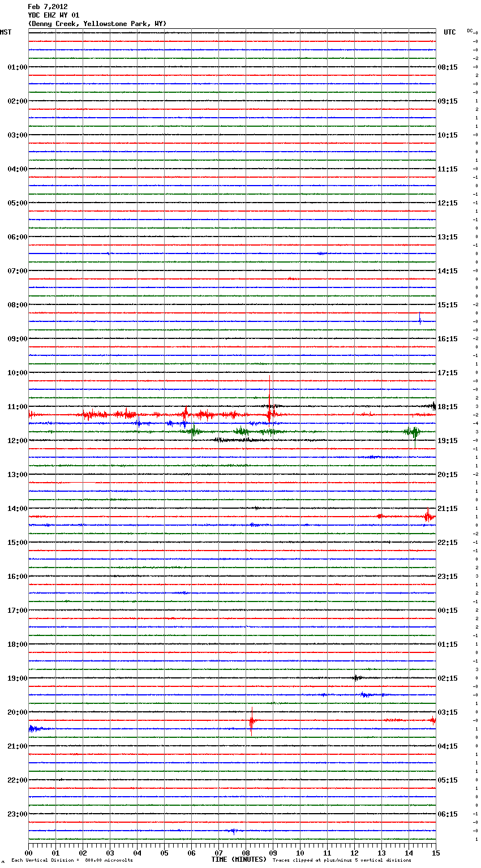The image size is (481, 868).
Task: Select the '07:00' MST time label
Action: 17,270
